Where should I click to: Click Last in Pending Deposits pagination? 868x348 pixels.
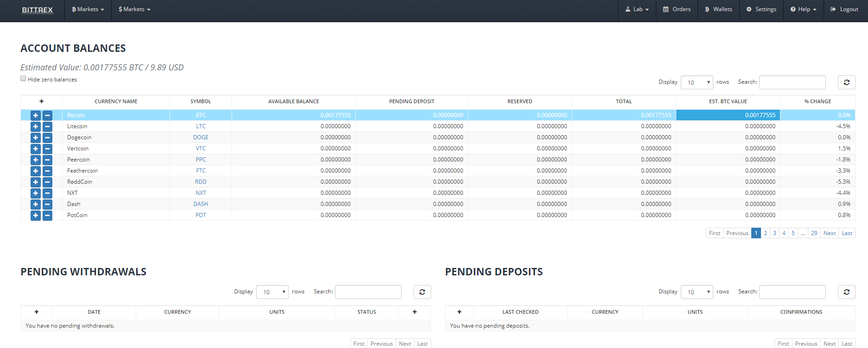tap(847, 343)
